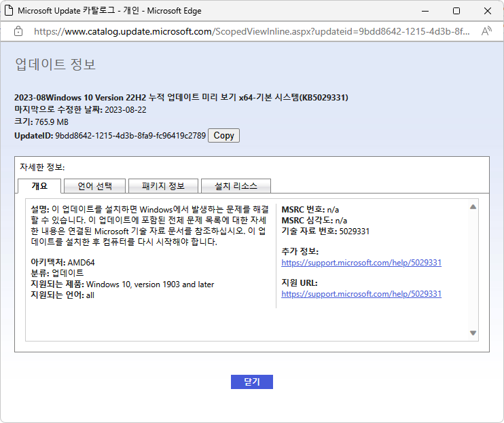Image resolution: width=504 pixels, height=423 pixels.
Task: Click the 분류: 업데이트 text
Action: pos(57,274)
